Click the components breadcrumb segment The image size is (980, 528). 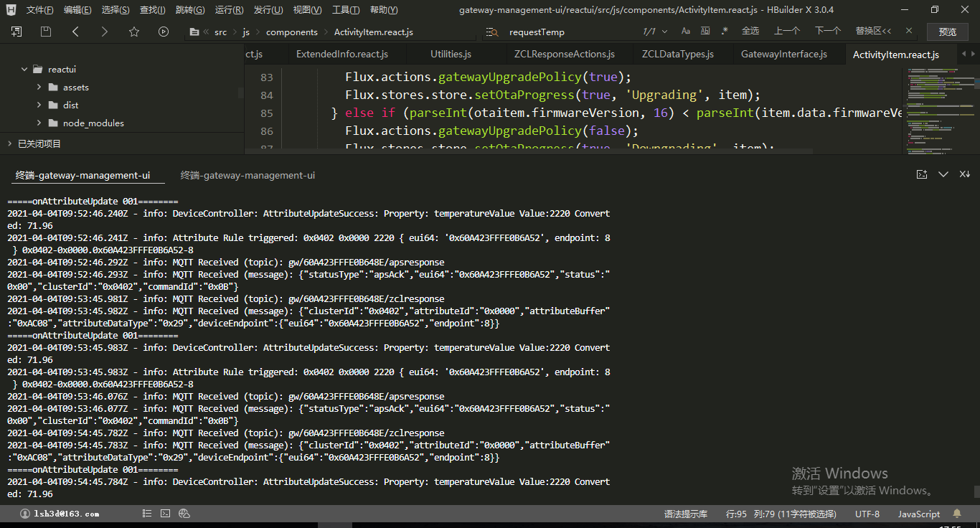pyautogui.click(x=292, y=32)
